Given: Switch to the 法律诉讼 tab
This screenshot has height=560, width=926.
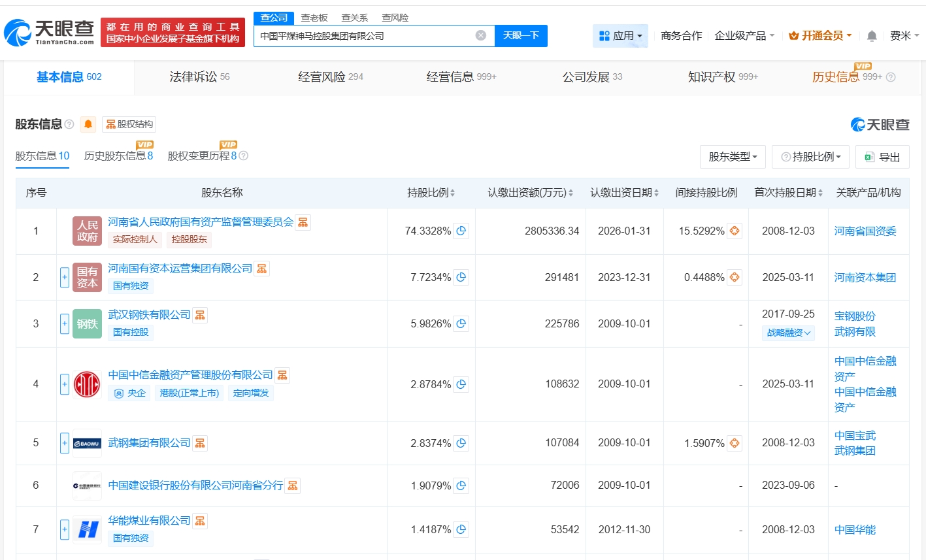Looking at the screenshot, I should tap(199, 77).
